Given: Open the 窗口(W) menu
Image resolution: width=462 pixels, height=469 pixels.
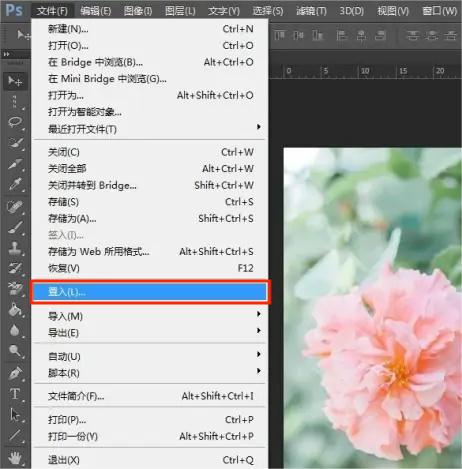Looking at the screenshot, I should [x=439, y=11].
